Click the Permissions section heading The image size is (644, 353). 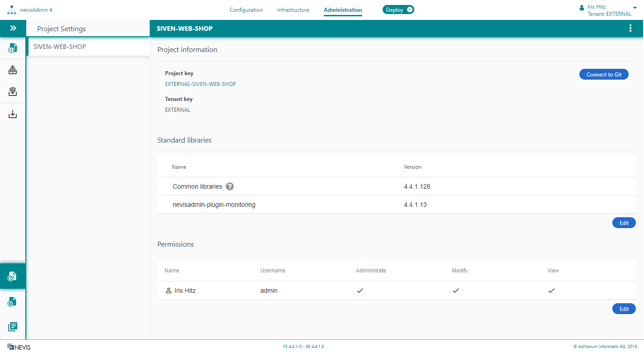[175, 244]
